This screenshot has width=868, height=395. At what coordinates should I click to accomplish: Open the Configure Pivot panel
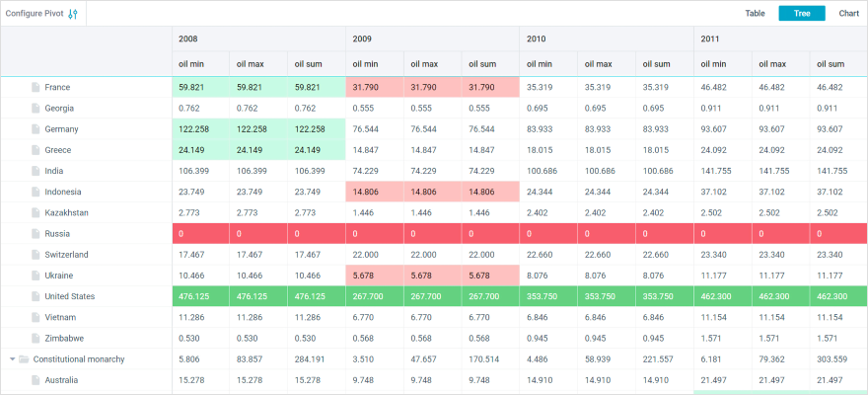click(x=34, y=14)
